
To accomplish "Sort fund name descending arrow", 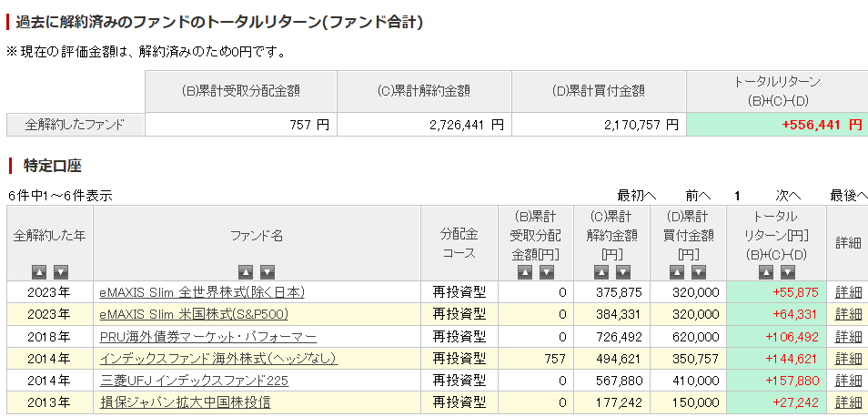I will [x=267, y=271].
